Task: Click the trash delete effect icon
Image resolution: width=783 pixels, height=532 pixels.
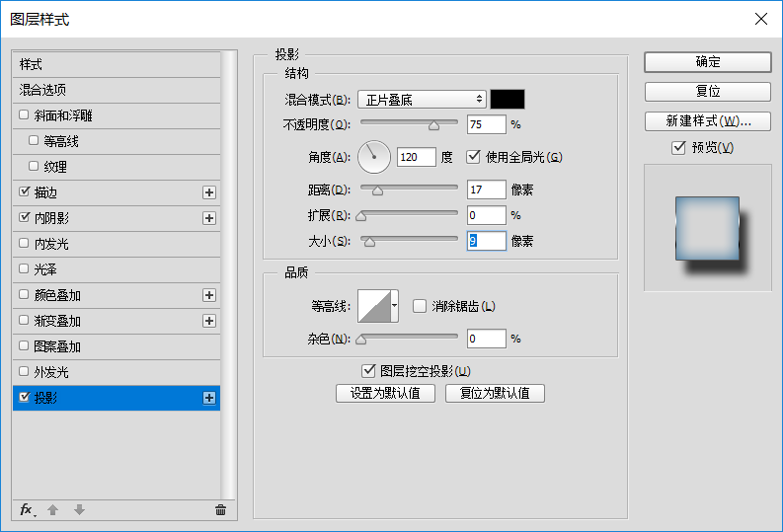Action: coord(220,509)
